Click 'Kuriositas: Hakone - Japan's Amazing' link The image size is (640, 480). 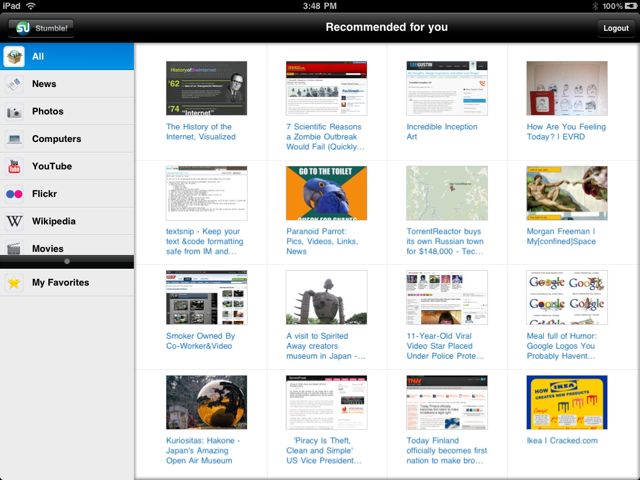click(x=203, y=451)
